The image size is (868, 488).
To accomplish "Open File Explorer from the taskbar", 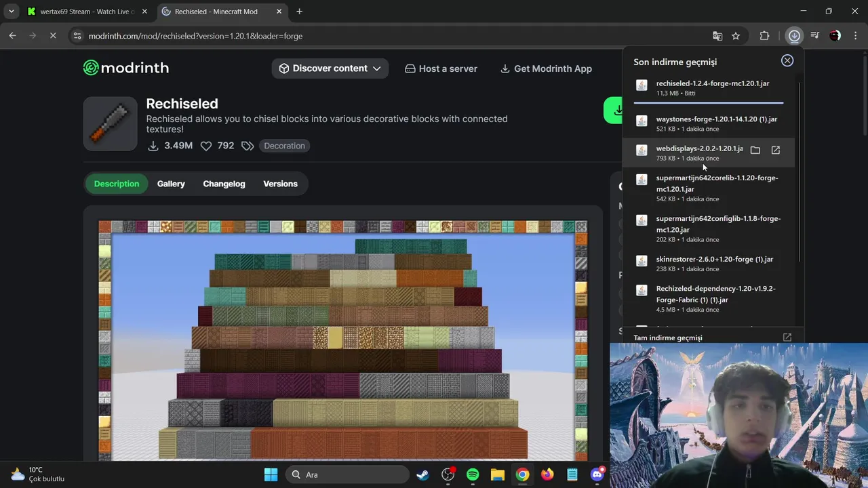I will (497, 474).
